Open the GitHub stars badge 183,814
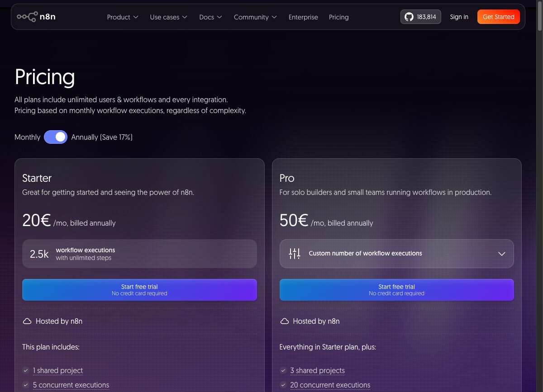The height and width of the screenshot is (392, 543). (420, 17)
